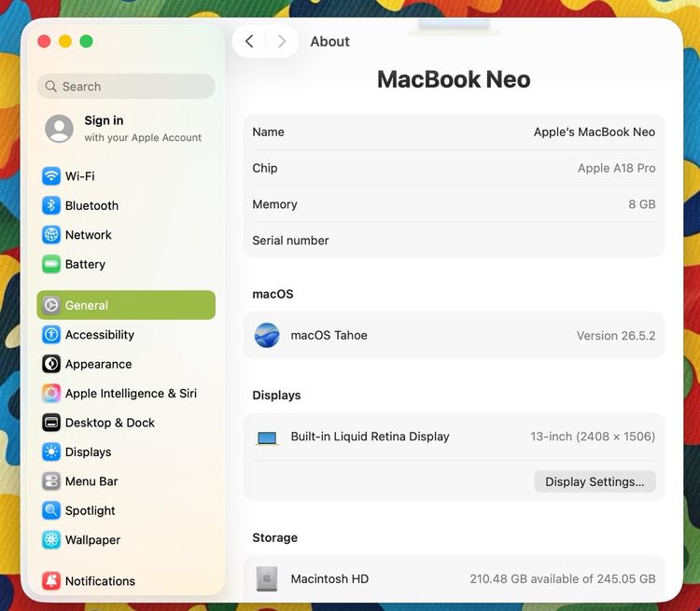Image resolution: width=700 pixels, height=611 pixels.
Task: Click the Apple A18 Pro chip value
Action: [x=617, y=168]
